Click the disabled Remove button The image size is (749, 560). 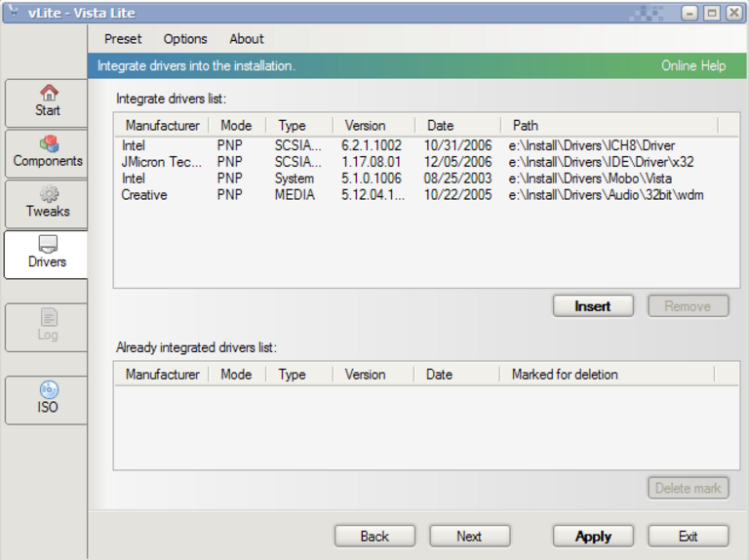(688, 305)
